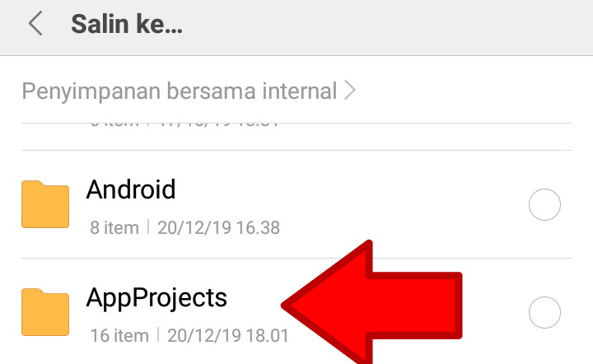The image size is (593, 364).
Task: Open the AppProjects folder icon
Action: [x=45, y=312]
